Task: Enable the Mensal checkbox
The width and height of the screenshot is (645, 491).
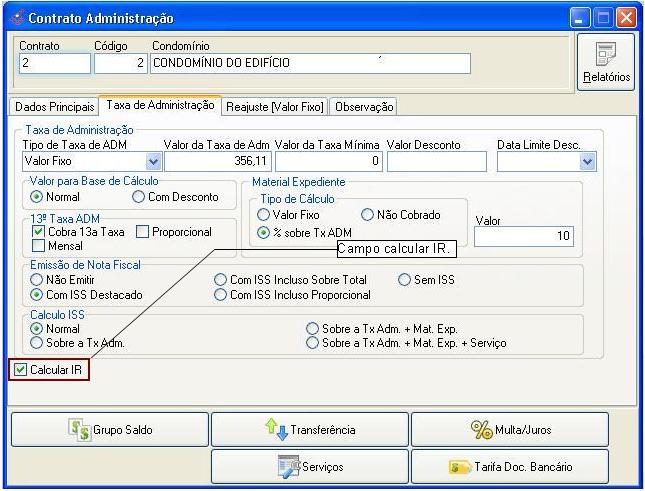Action: [39, 245]
